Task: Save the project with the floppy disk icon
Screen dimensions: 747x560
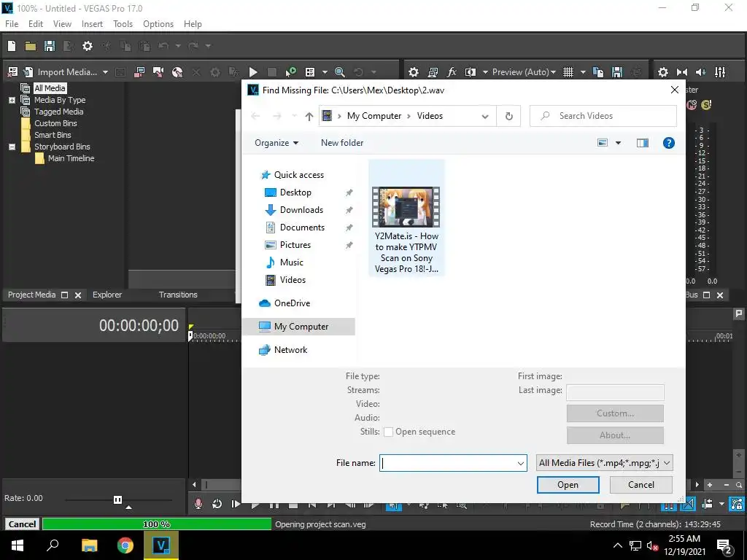Action: [50, 46]
